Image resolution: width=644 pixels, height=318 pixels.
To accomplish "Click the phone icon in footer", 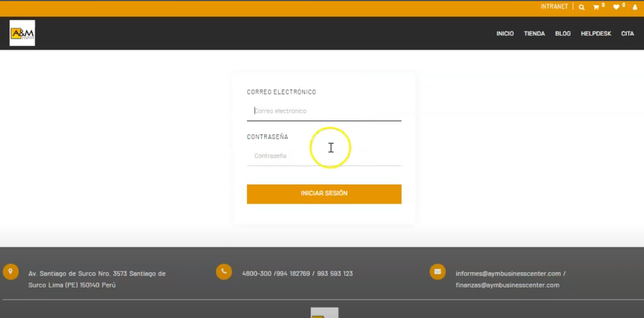I will pyautogui.click(x=224, y=271).
